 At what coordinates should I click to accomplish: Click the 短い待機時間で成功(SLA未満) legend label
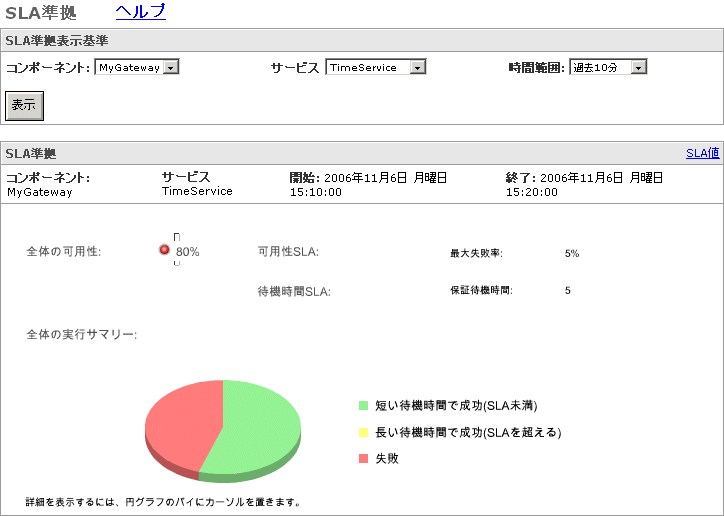[x=456, y=406]
